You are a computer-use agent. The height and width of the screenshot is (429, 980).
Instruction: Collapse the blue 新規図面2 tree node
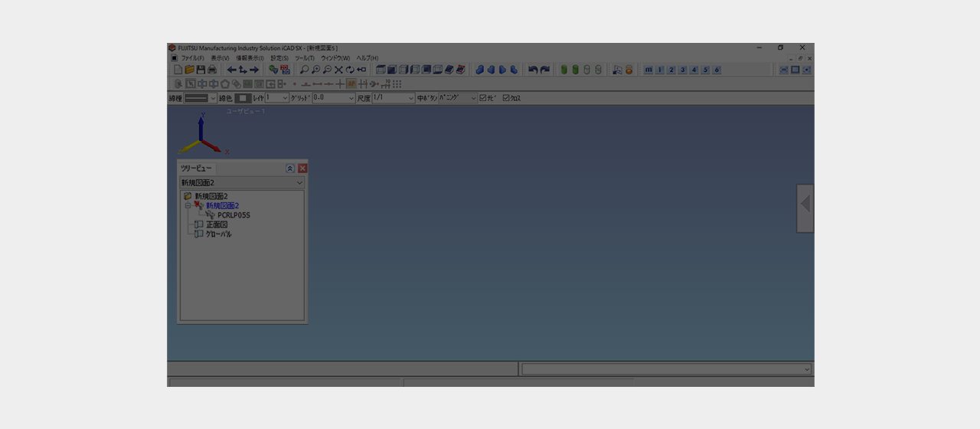tap(188, 206)
